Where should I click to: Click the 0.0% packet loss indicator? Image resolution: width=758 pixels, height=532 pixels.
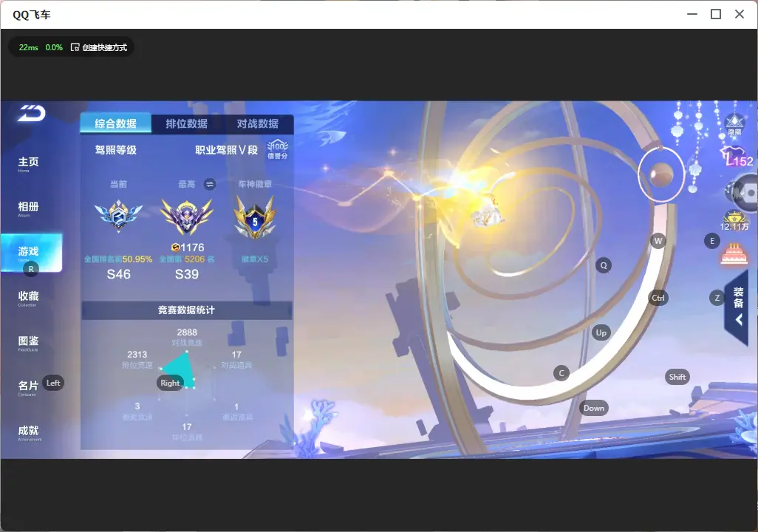(54, 47)
